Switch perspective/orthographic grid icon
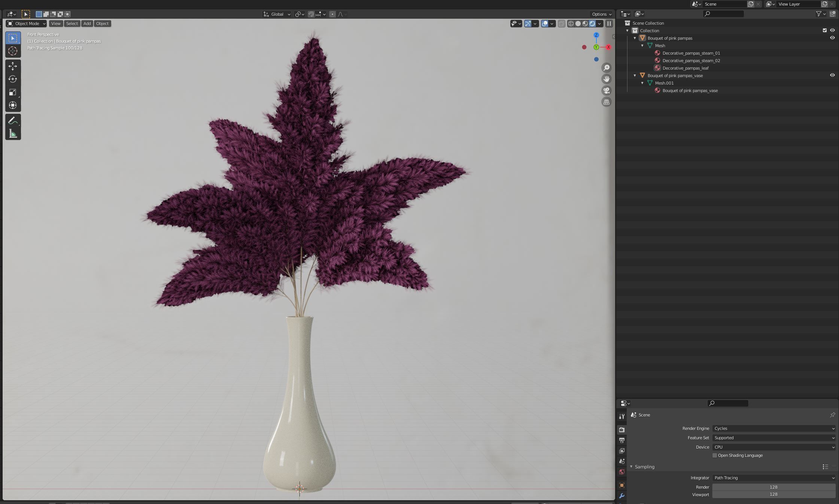 (x=606, y=102)
